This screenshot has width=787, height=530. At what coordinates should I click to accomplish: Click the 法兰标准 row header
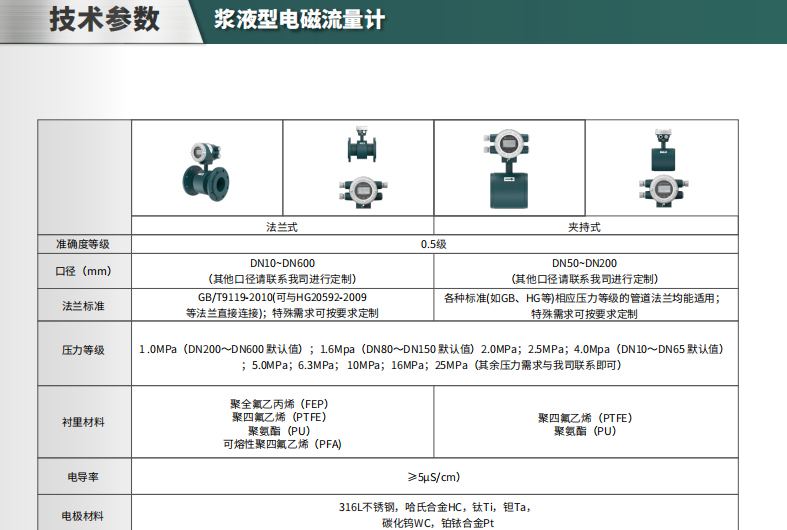[84, 305]
